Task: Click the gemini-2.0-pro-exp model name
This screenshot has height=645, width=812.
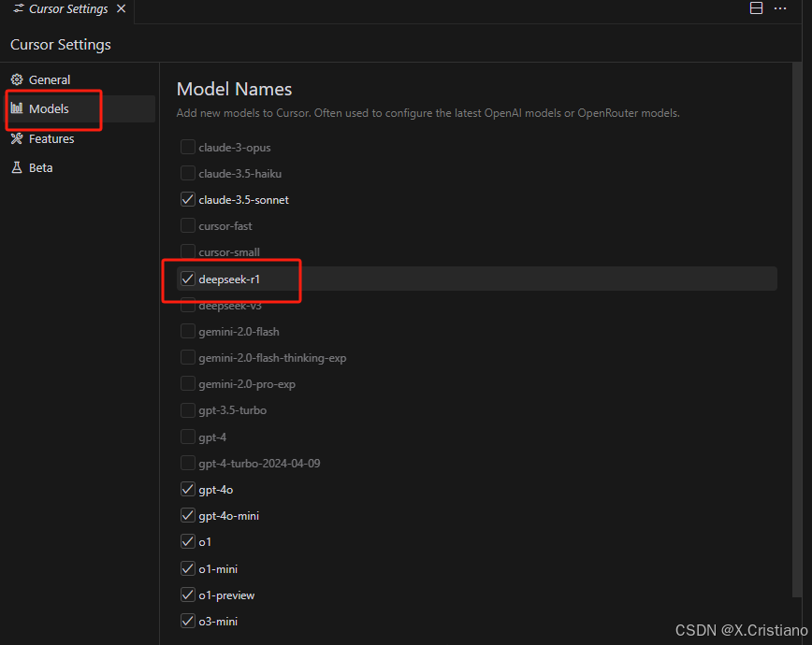Action: tap(247, 384)
